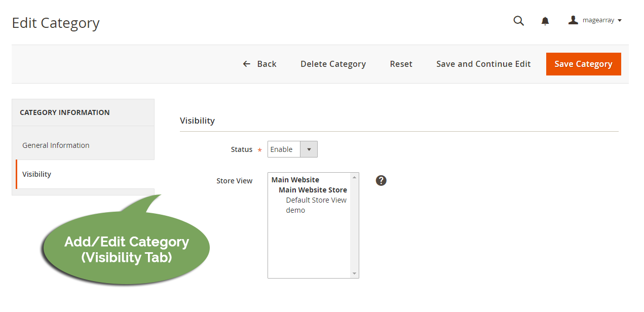Image resolution: width=644 pixels, height=312 pixels.
Task: Open the Status dropdown arrow
Action: [309, 149]
